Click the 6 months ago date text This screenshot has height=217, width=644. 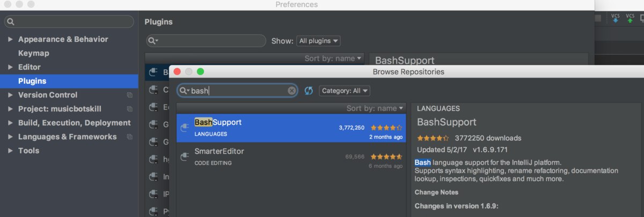coord(385,166)
